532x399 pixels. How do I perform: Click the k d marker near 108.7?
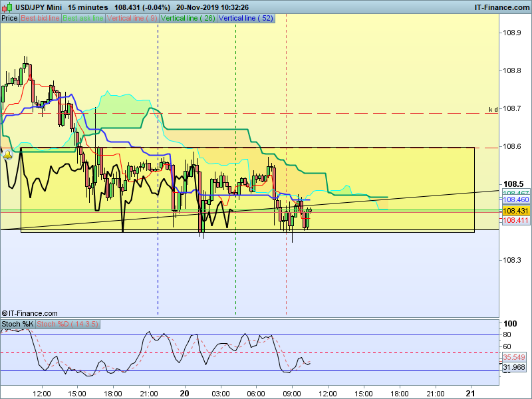pos(493,109)
